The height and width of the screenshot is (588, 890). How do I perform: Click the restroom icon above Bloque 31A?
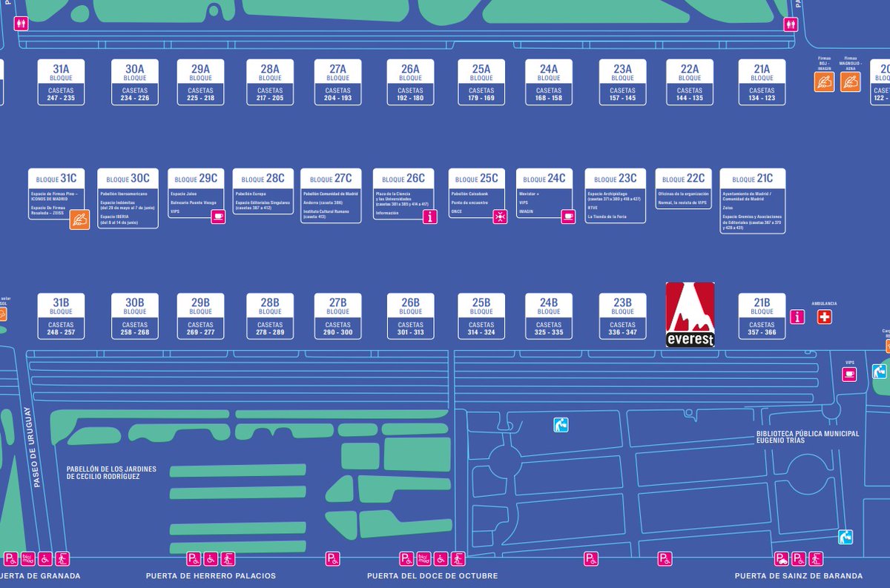[22, 24]
